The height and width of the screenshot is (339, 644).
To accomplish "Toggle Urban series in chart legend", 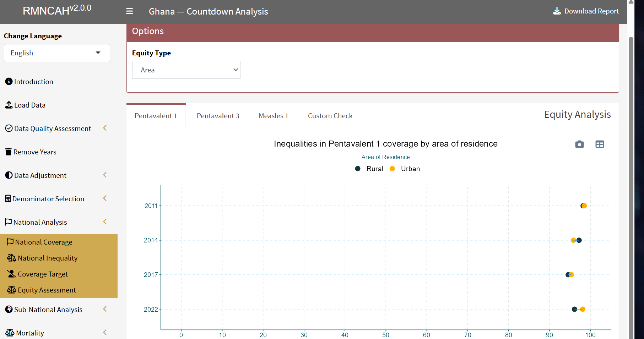I will 405,169.
